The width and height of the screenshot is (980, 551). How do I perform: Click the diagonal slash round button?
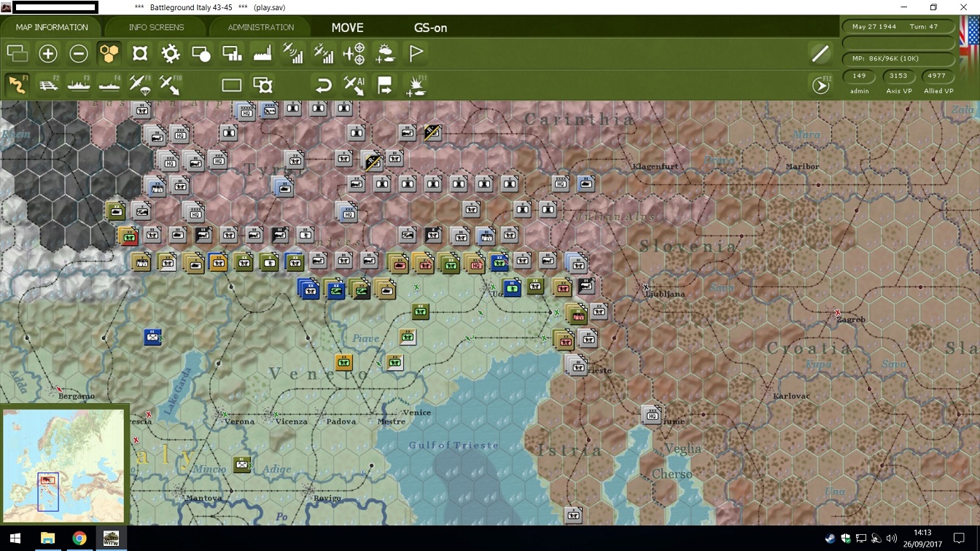click(820, 53)
